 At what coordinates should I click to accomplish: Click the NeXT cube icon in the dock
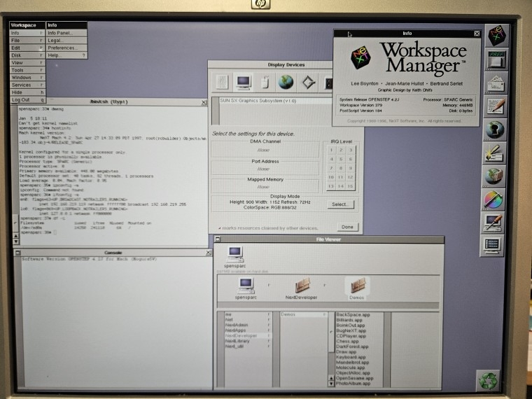[497, 35]
